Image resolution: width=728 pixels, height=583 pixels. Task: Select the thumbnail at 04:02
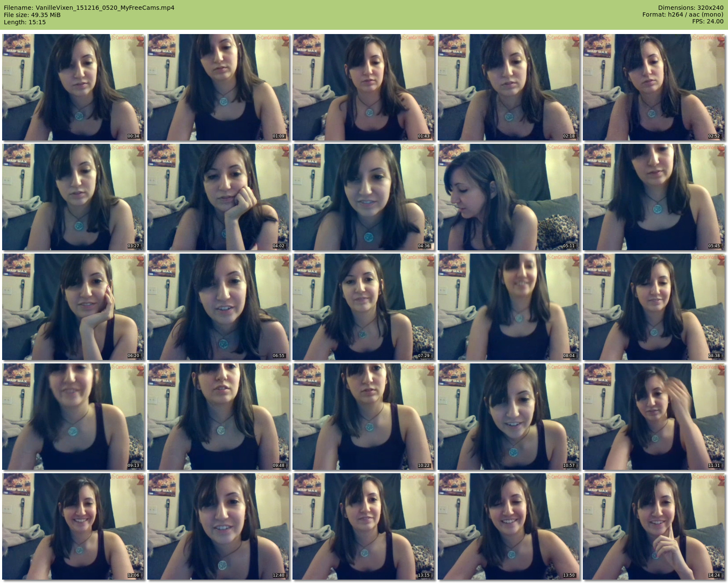tap(218, 197)
